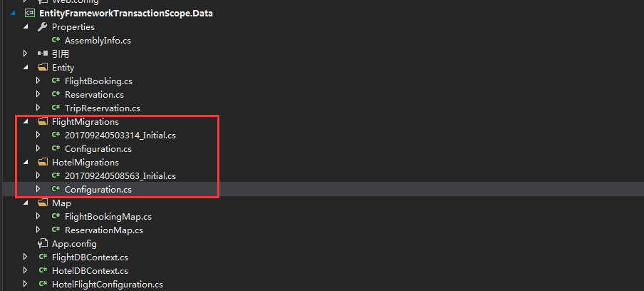Collapse the HotelMigrations folder

click(x=26, y=163)
